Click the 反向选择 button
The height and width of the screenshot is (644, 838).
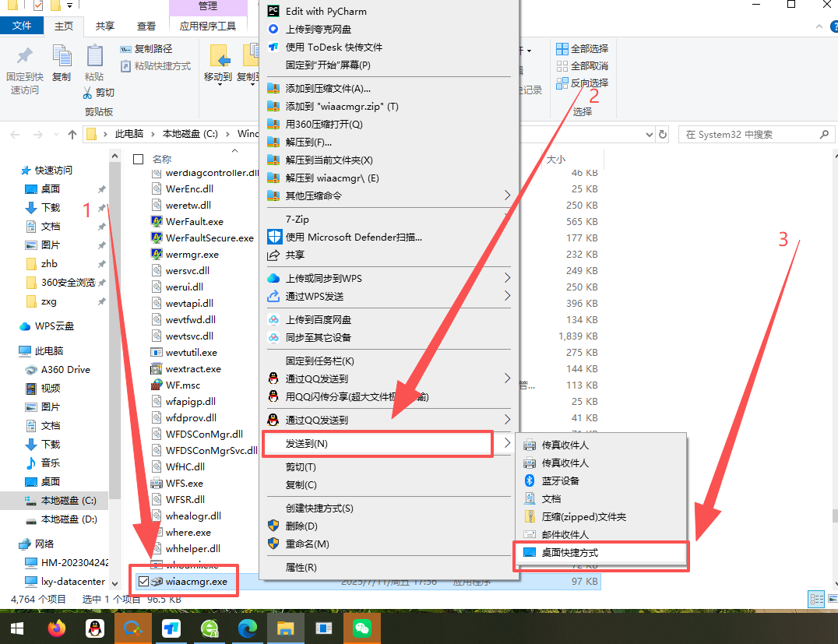click(582, 83)
